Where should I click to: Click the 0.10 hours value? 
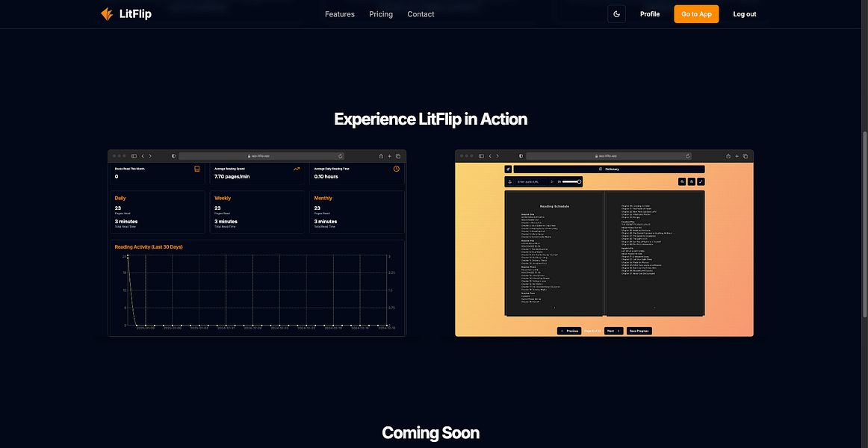tap(326, 176)
